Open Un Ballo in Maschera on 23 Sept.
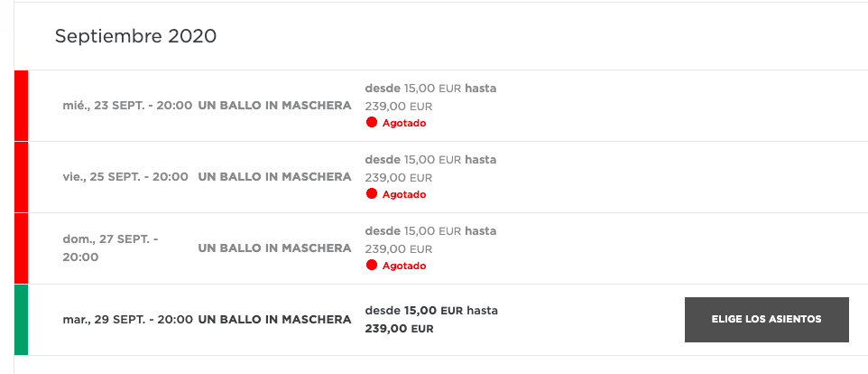Viewport: 868px width, 374px height. tap(274, 106)
